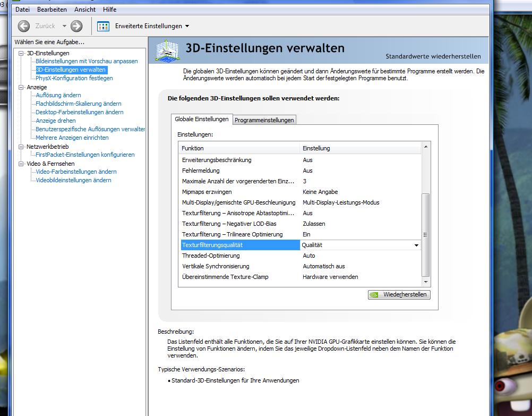This screenshot has width=532, height=416.
Task: Click the Auto value for Threaded-Optimierung
Action: [x=309, y=256]
